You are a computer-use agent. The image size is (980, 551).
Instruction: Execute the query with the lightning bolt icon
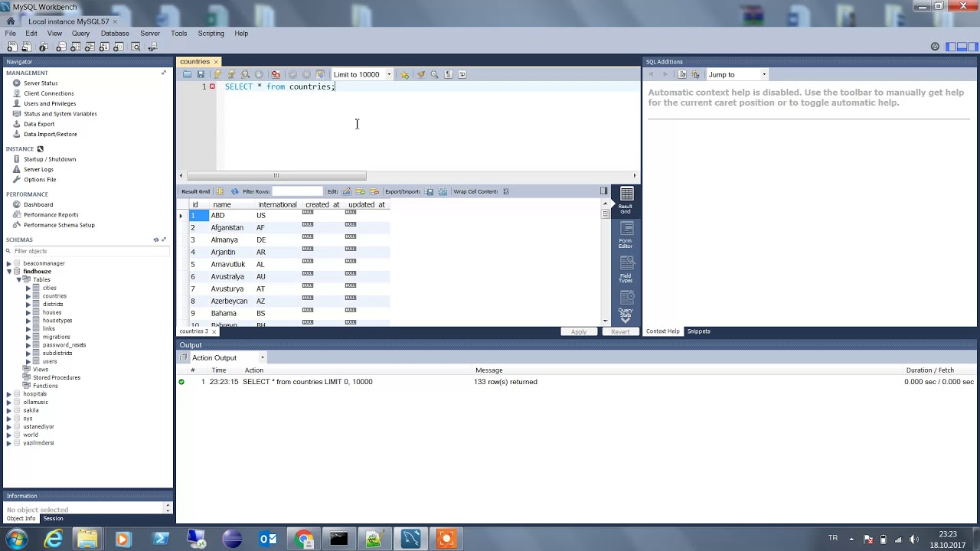click(217, 74)
